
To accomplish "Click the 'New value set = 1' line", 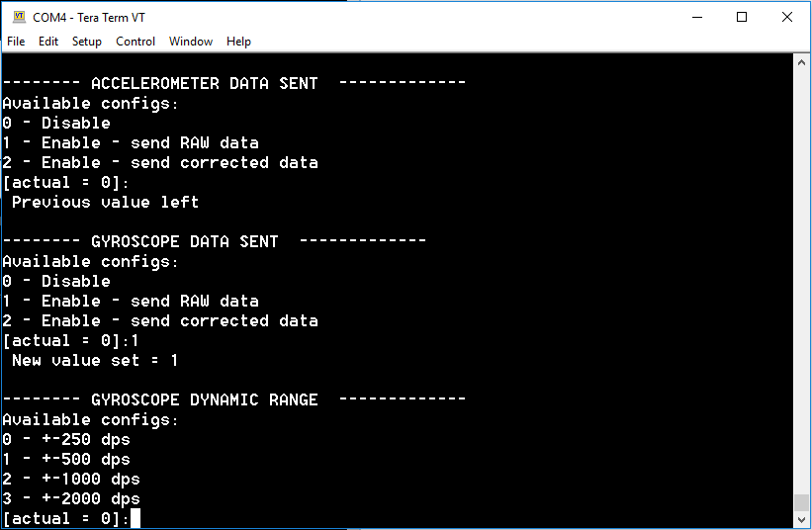I will [95, 360].
